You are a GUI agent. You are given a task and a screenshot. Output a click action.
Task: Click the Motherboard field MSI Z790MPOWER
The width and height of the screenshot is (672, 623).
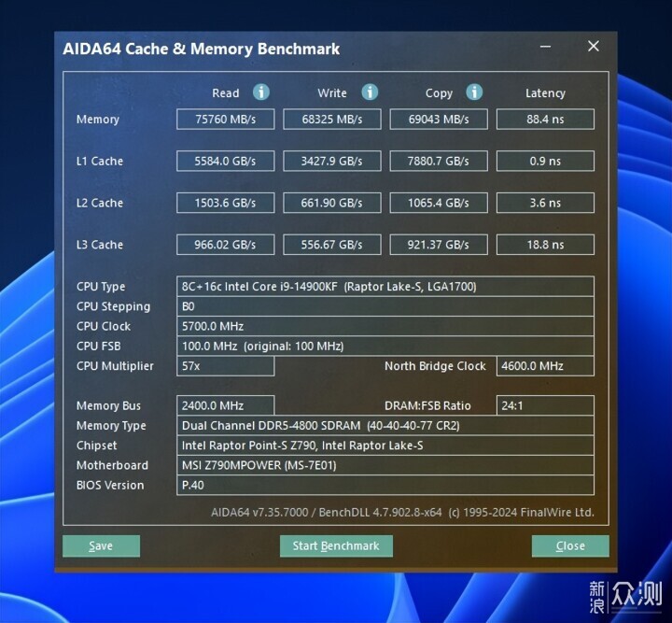point(385,465)
